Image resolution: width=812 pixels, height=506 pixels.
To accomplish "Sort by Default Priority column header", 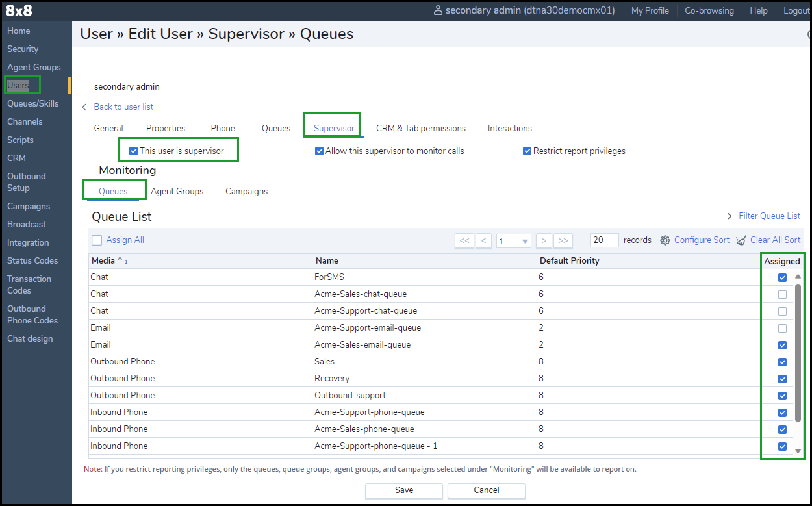I will tap(570, 260).
